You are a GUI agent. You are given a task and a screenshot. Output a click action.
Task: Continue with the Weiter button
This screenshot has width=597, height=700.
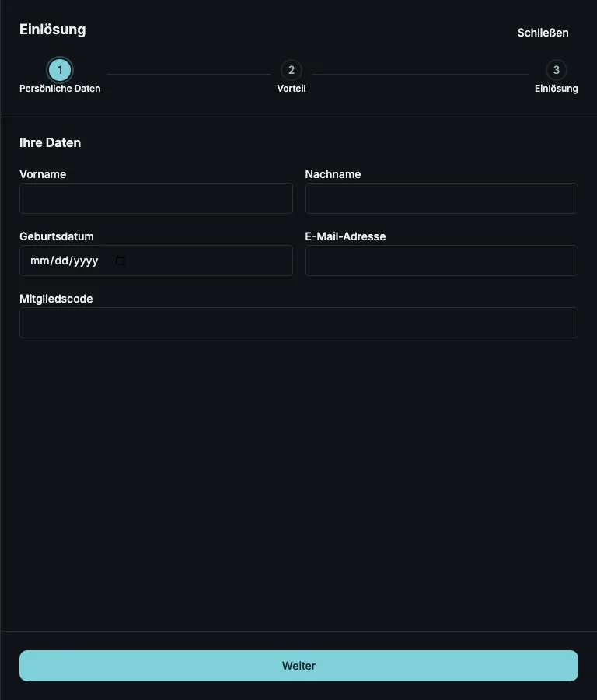pyautogui.click(x=299, y=666)
